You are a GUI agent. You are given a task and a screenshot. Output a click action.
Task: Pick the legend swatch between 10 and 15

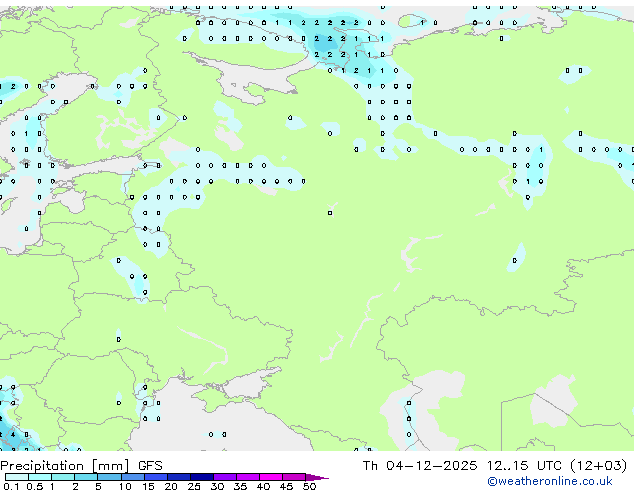[133, 477]
